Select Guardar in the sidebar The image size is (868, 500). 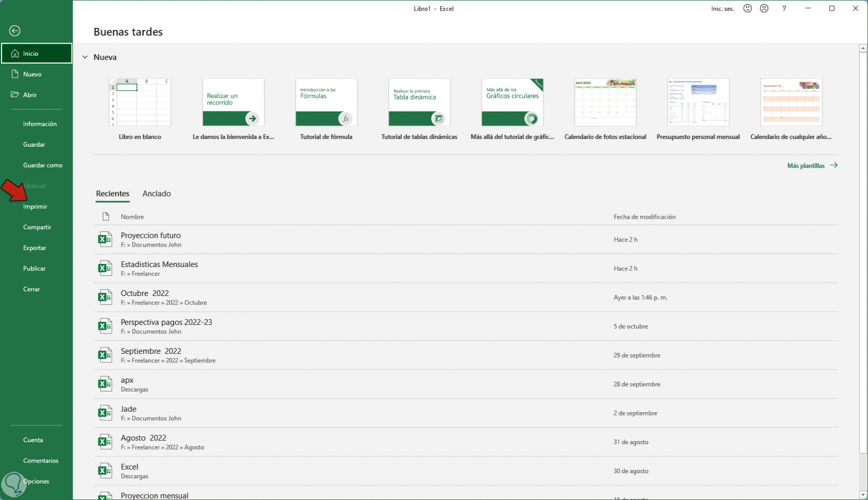34,145
